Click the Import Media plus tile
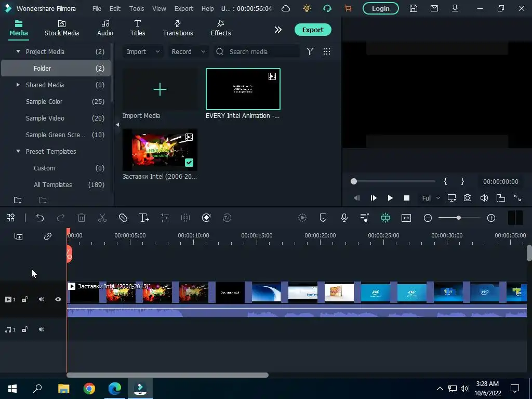This screenshot has width=532, height=399. pyautogui.click(x=160, y=89)
